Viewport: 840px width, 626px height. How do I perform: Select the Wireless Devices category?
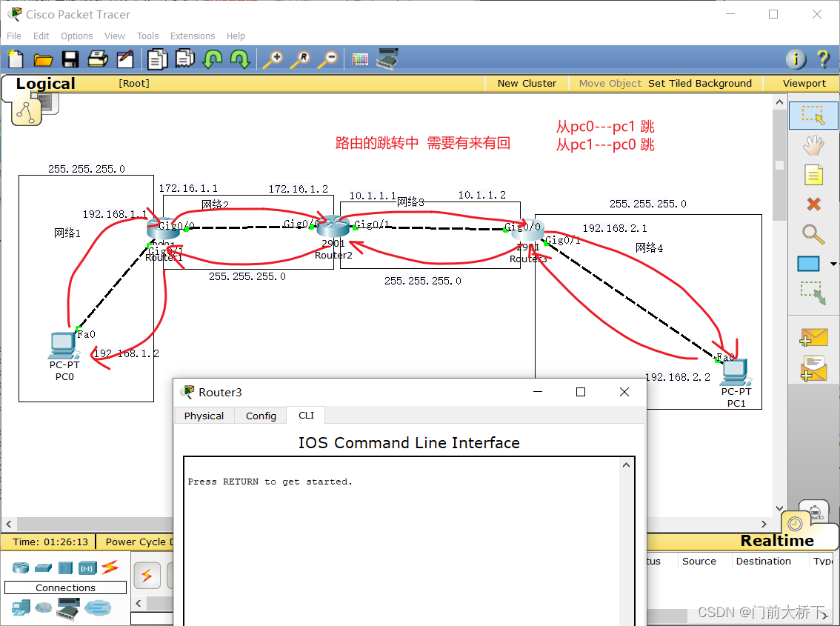click(x=87, y=567)
